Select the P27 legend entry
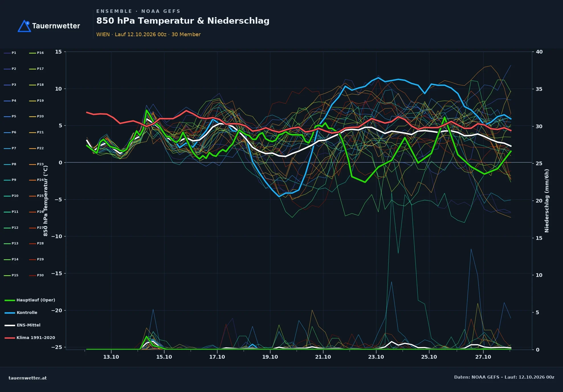Screen dimensions: 563x392 (x=36, y=228)
